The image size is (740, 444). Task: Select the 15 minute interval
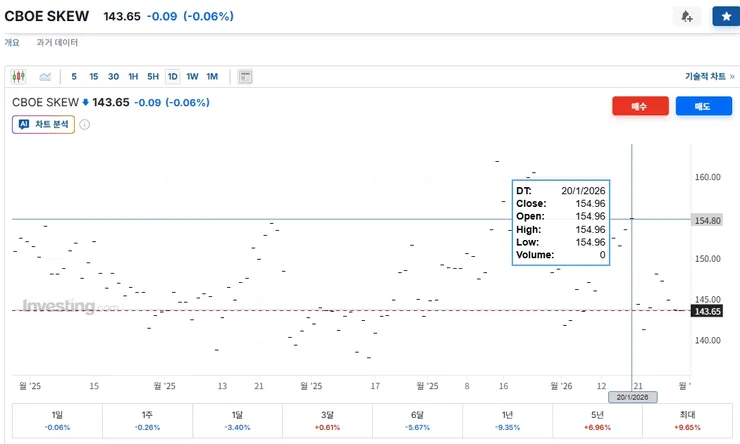pyautogui.click(x=93, y=76)
